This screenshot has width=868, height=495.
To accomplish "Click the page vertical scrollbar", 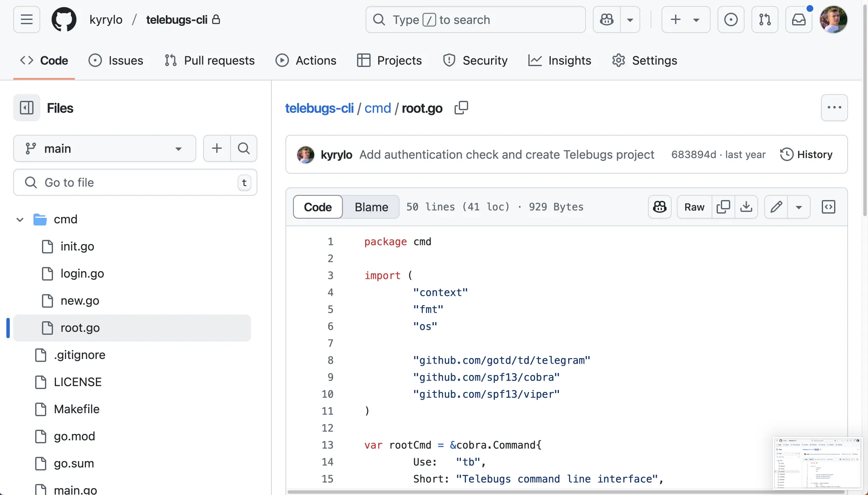I will (x=865, y=110).
